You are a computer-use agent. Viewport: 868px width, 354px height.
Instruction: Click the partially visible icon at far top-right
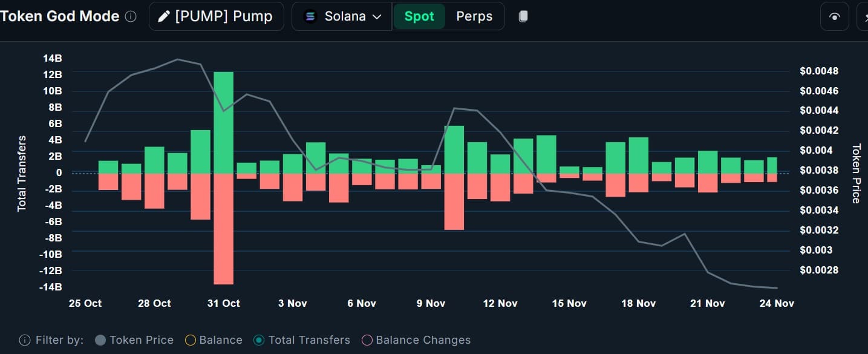(x=863, y=16)
